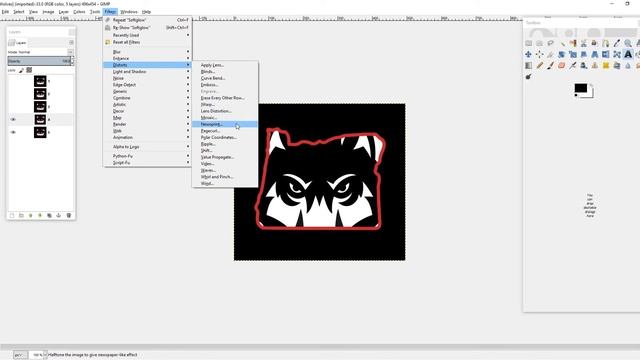Select the Dodge/Burn tool
Screen dimensions: 640x360
click(x=529, y=76)
